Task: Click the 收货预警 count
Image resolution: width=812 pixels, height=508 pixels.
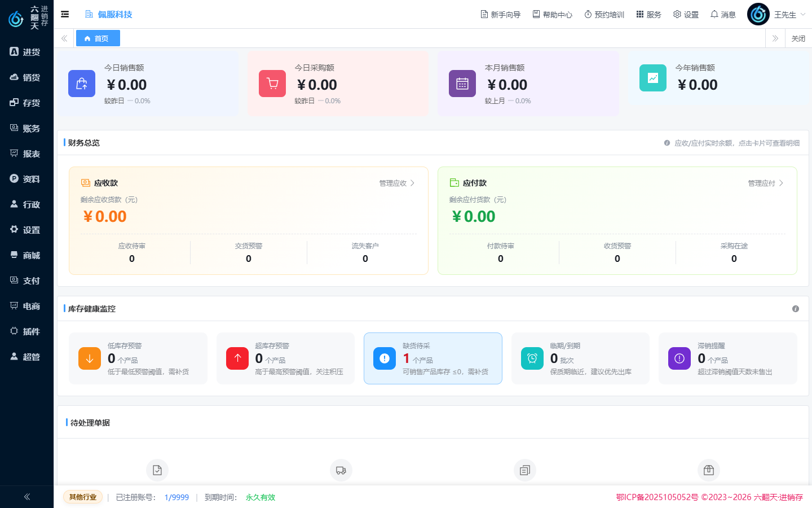Action: click(617, 259)
